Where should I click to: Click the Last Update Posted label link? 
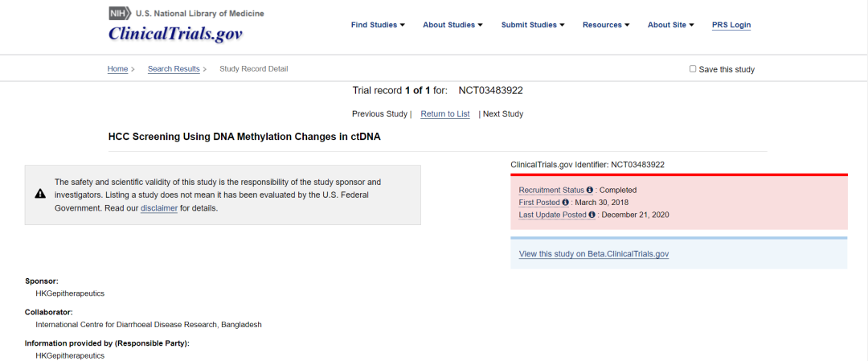[x=552, y=215]
